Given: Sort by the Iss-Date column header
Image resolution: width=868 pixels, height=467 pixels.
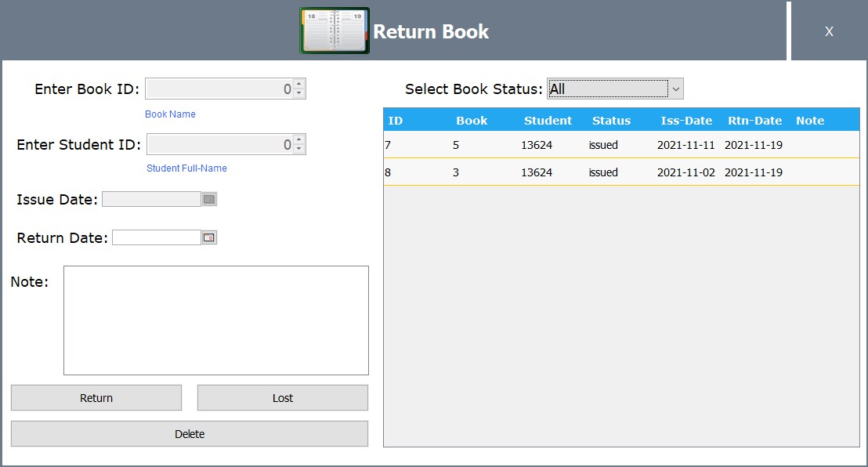Looking at the screenshot, I should (x=686, y=120).
